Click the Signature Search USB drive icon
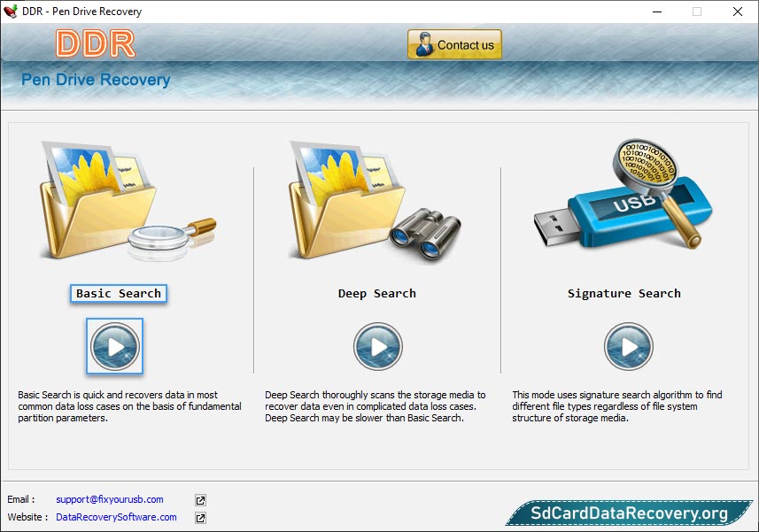Screen dimensions: 759x532 pos(618,199)
